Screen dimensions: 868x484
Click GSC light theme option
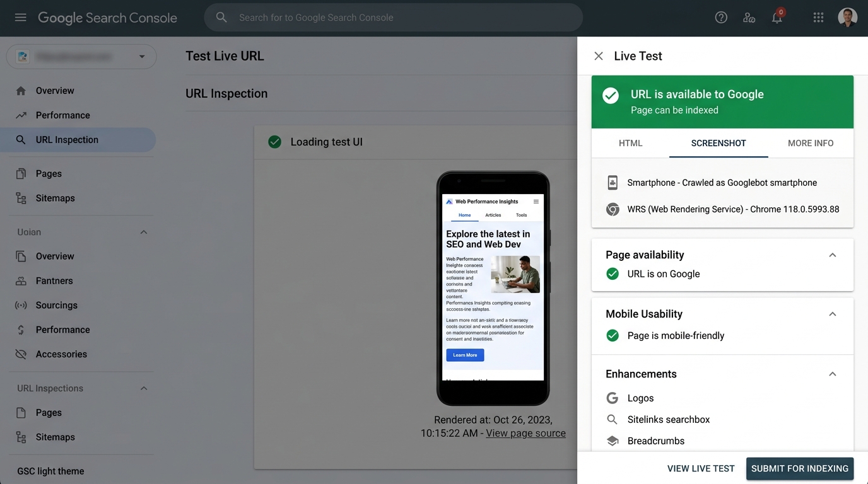50,471
